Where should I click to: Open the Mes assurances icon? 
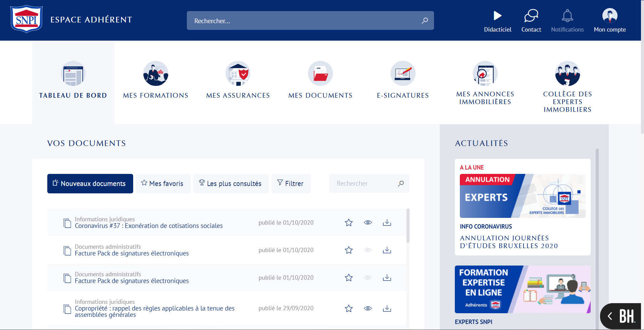click(238, 74)
